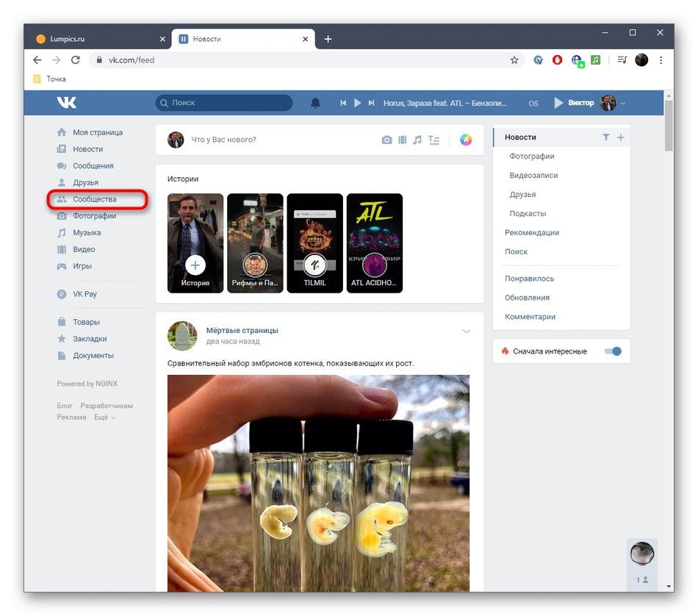Image resolution: width=698 pixels, height=616 pixels.
Task: Select Подкасты in news filter
Action: click(x=528, y=214)
